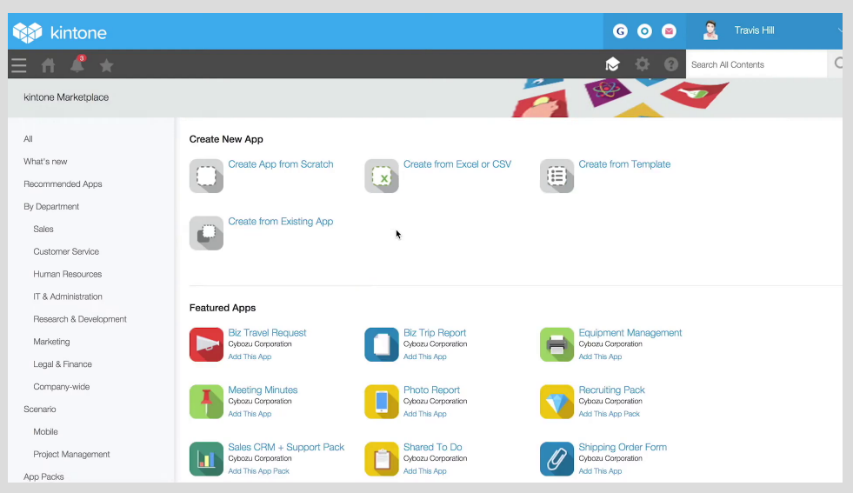
Task: Click the blue circle icon in header
Action: click(645, 31)
